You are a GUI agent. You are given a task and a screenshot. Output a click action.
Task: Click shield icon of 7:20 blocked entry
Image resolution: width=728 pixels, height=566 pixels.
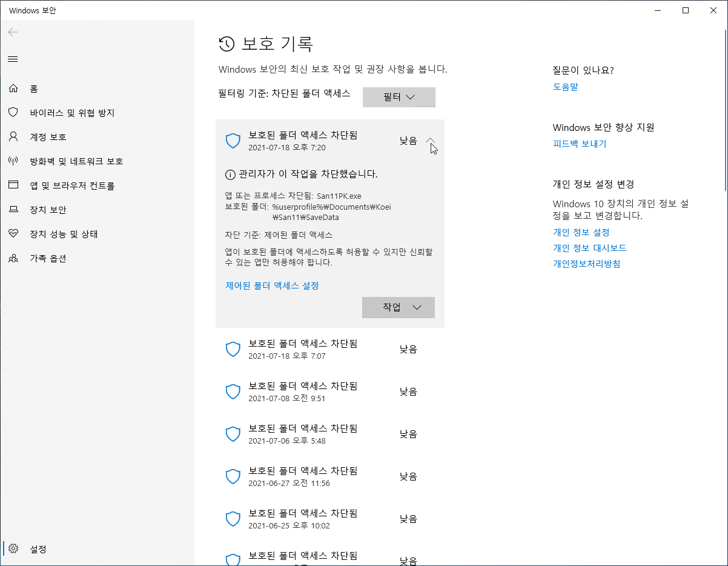pos(233,141)
